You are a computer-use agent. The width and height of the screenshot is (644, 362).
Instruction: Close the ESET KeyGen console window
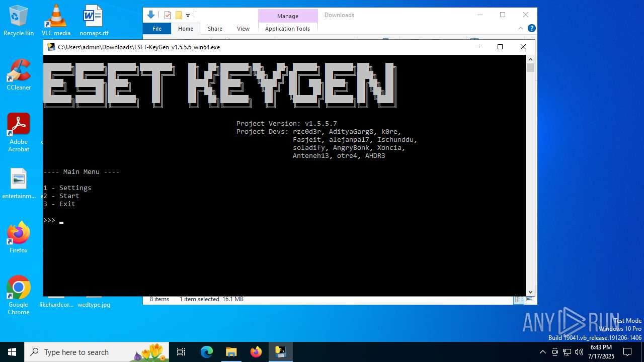pyautogui.click(x=523, y=47)
